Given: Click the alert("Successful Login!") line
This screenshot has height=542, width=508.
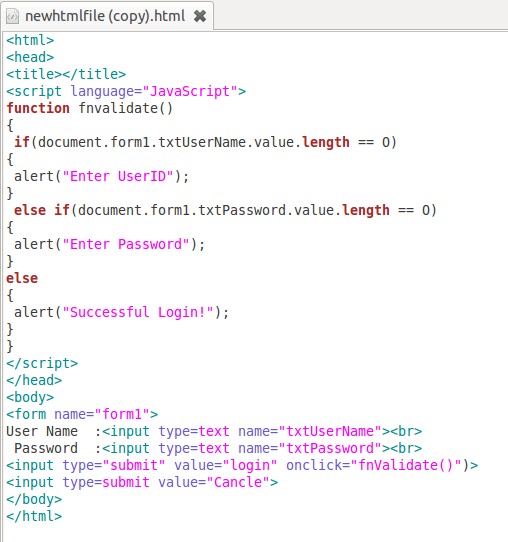Looking at the screenshot, I should click(x=121, y=313).
